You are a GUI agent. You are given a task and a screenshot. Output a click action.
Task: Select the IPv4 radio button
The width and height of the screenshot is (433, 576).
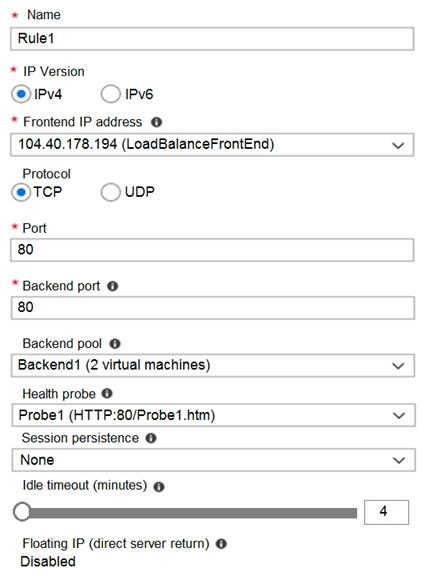click(x=21, y=94)
